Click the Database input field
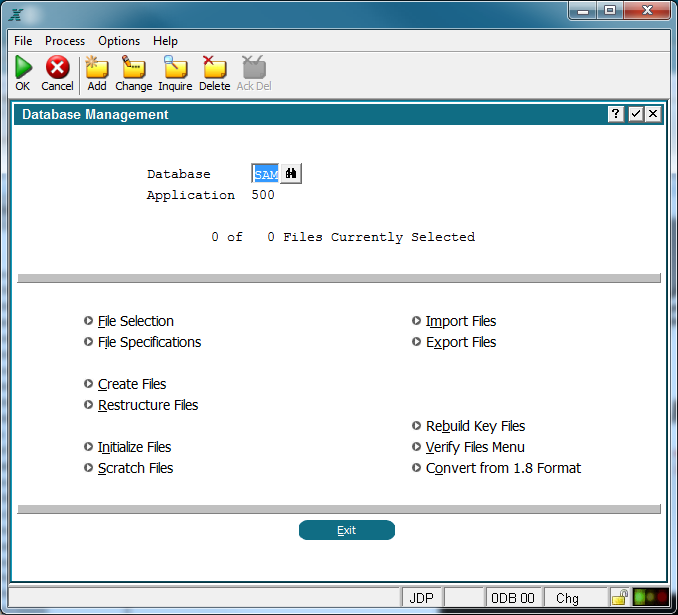 click(x=265, y=173)
